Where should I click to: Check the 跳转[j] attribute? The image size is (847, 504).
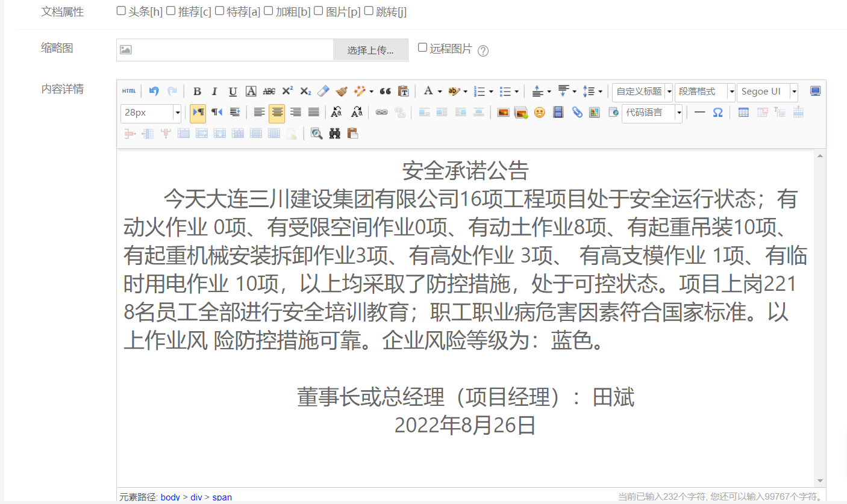(x=369, y=11)
